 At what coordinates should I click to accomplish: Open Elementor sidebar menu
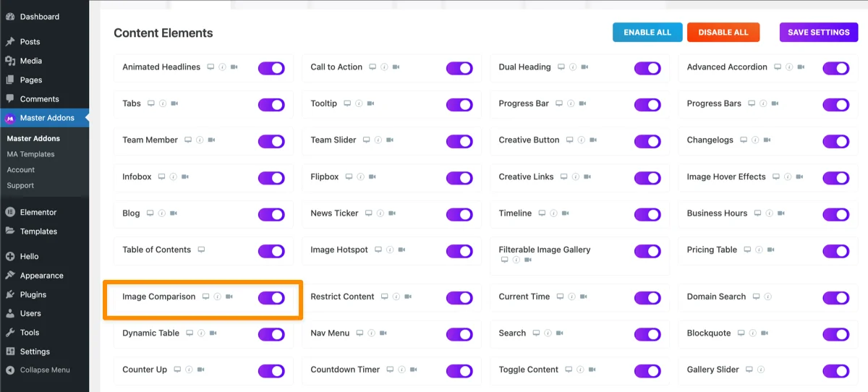[44, 213]
